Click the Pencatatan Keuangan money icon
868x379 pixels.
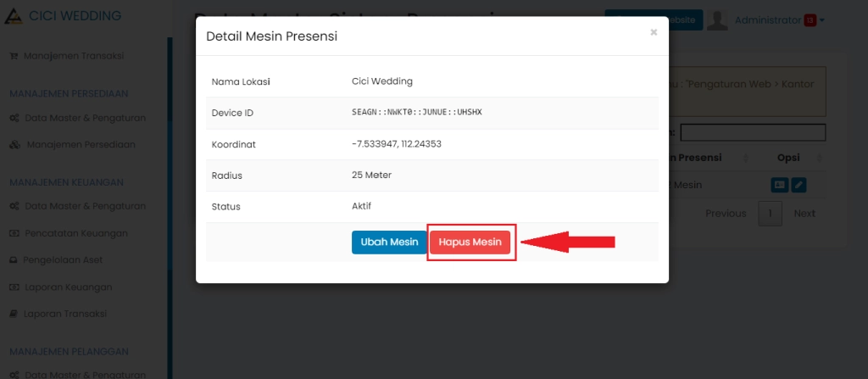14,233
